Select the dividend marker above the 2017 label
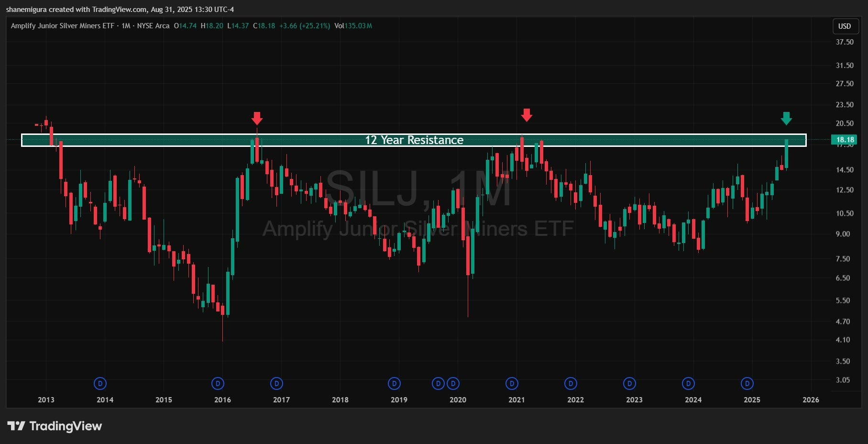 pyautogui.click(x=276, y=383)
